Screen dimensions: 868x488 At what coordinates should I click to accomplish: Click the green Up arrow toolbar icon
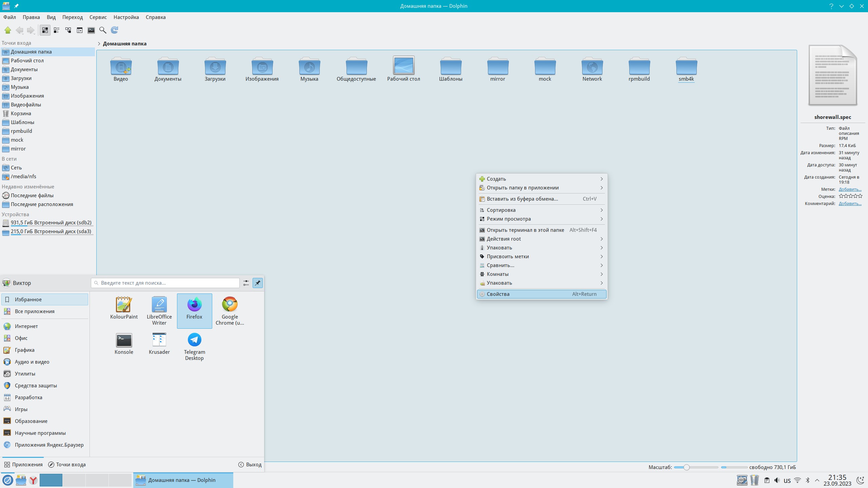[x=8, y=30]
